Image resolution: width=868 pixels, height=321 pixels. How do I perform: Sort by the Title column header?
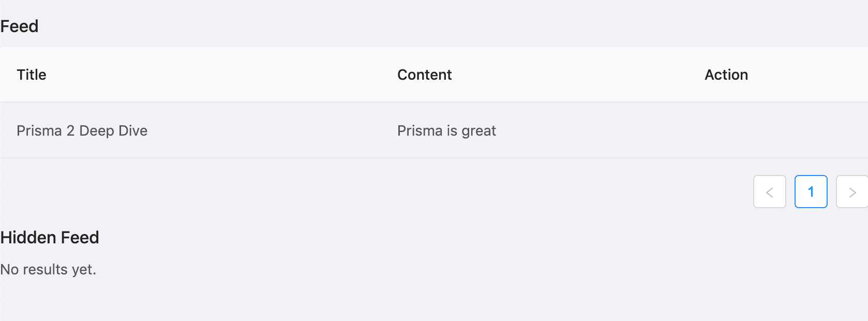pyautogui.click(x=31, y=75)
